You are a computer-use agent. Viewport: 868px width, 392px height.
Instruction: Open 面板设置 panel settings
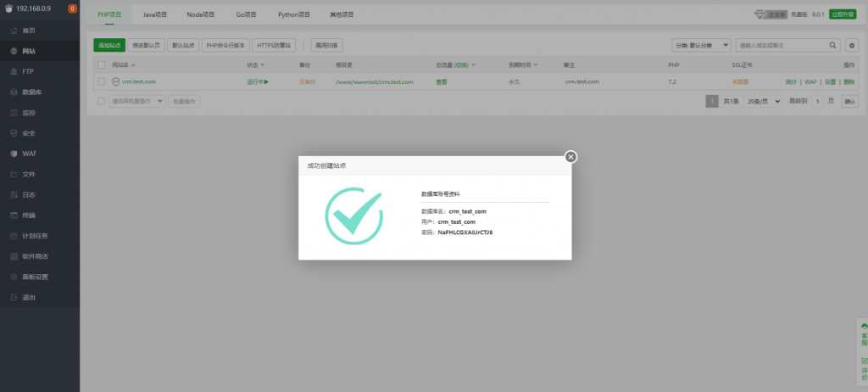click(35, 277)
